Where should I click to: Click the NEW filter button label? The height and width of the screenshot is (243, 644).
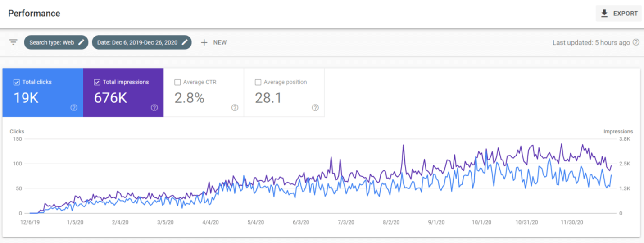220,42
